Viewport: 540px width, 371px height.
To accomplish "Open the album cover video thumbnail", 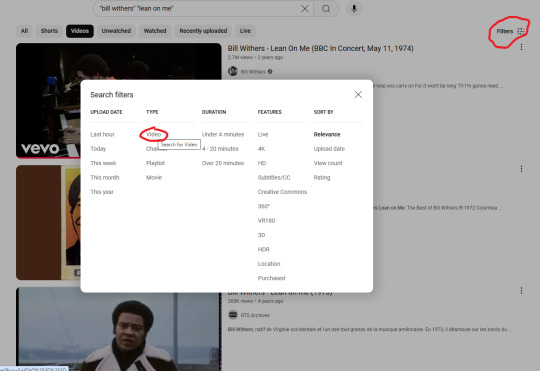I will [x=48, y=223].
